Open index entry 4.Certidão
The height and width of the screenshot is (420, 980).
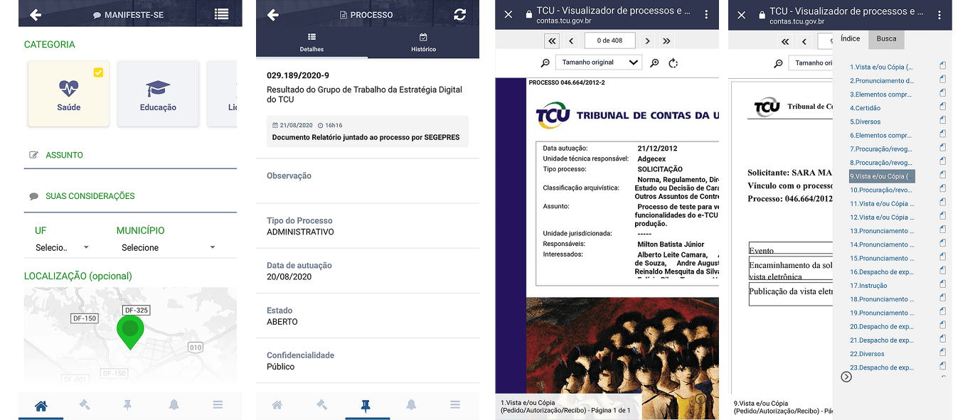865,108
